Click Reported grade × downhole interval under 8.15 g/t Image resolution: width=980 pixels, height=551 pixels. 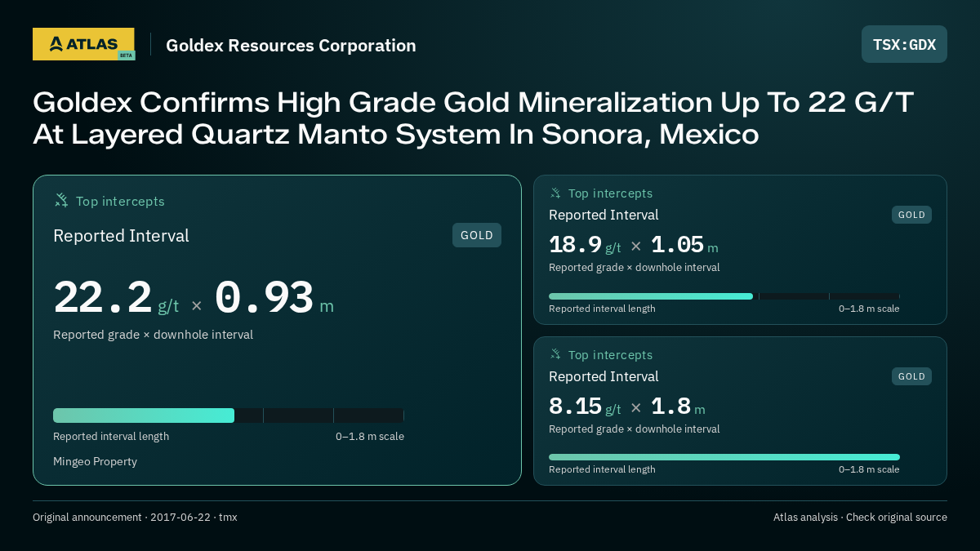(634, 429)
